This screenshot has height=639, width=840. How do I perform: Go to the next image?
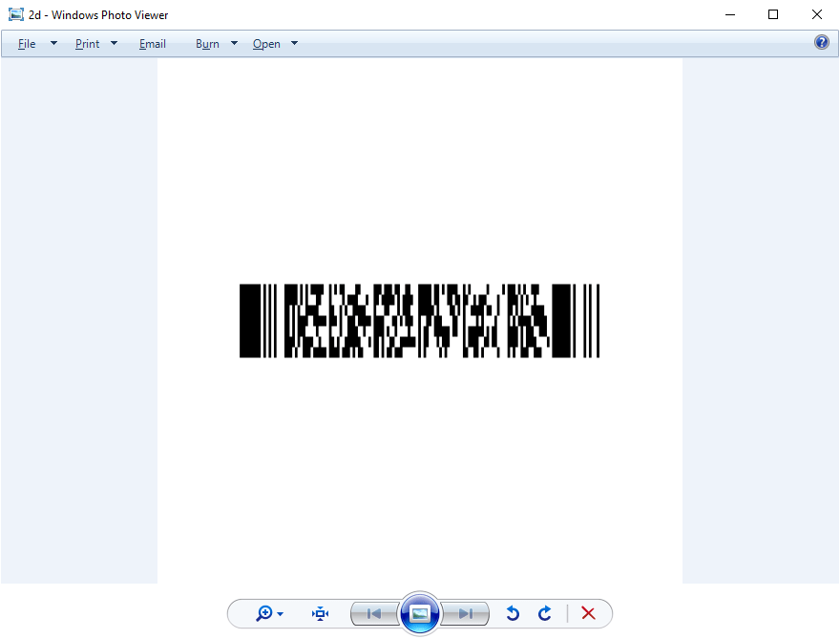tap(465, 613)
